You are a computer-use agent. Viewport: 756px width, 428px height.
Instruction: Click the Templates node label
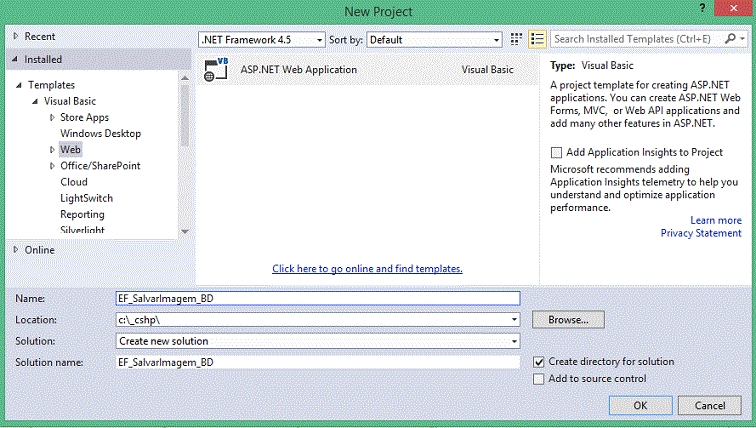pos(51,85)
